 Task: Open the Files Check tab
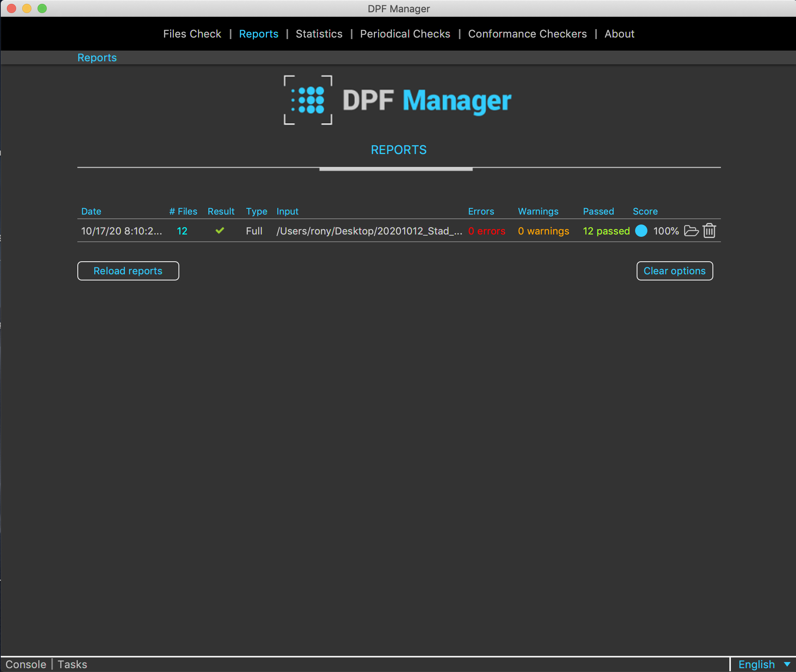coord(192,34)
